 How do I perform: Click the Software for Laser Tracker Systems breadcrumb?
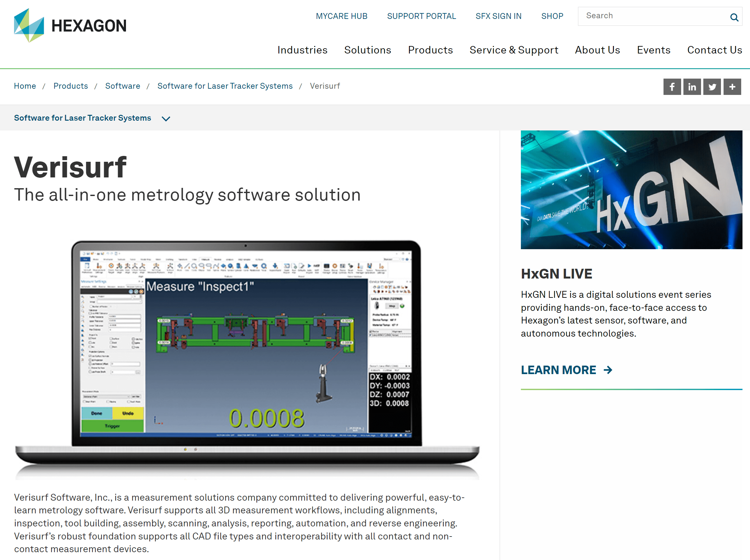(x=225, y=86)
